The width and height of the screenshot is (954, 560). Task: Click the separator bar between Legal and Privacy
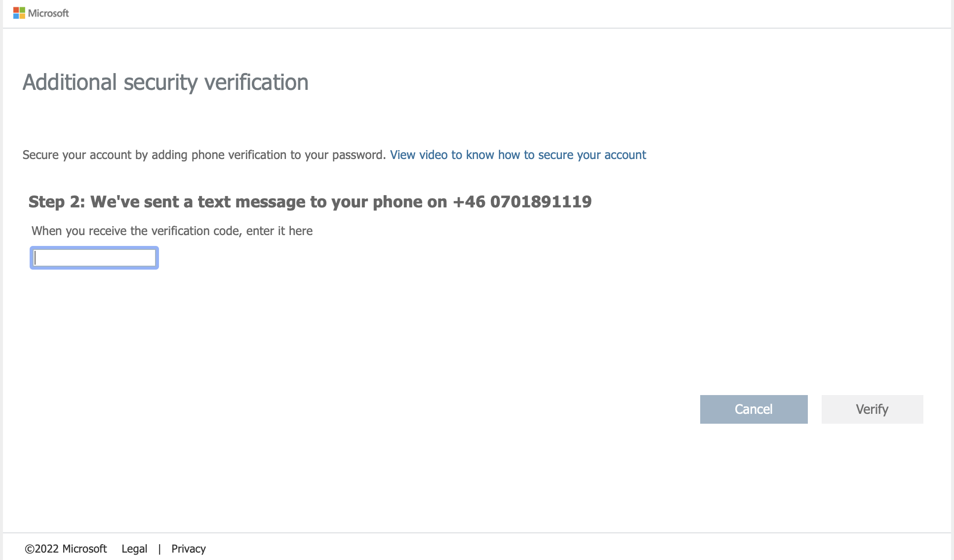click(x=159, y=549)
